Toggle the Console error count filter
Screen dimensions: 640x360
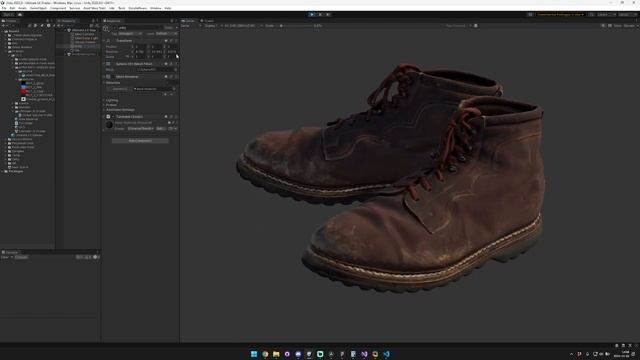click(97, 257)
